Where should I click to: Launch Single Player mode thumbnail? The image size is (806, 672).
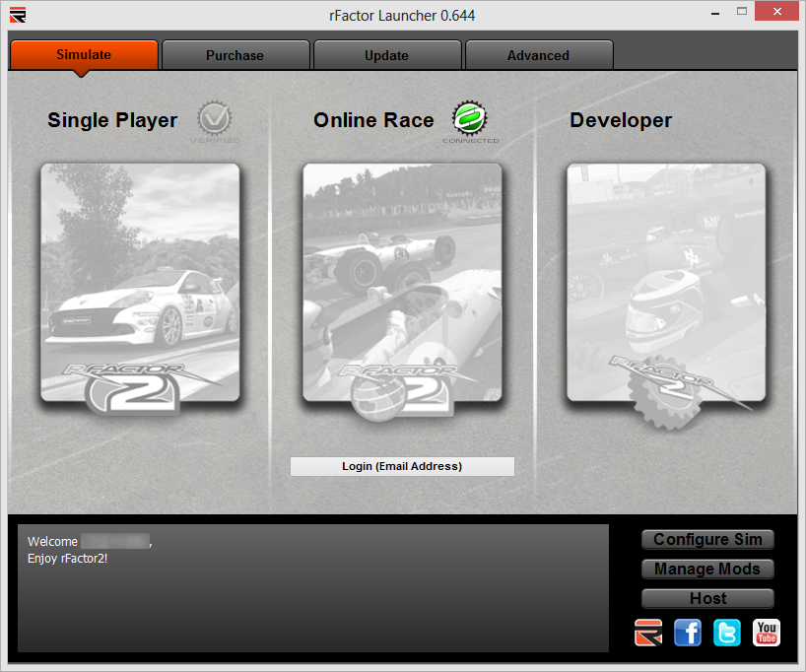click(x=140, y=284)
